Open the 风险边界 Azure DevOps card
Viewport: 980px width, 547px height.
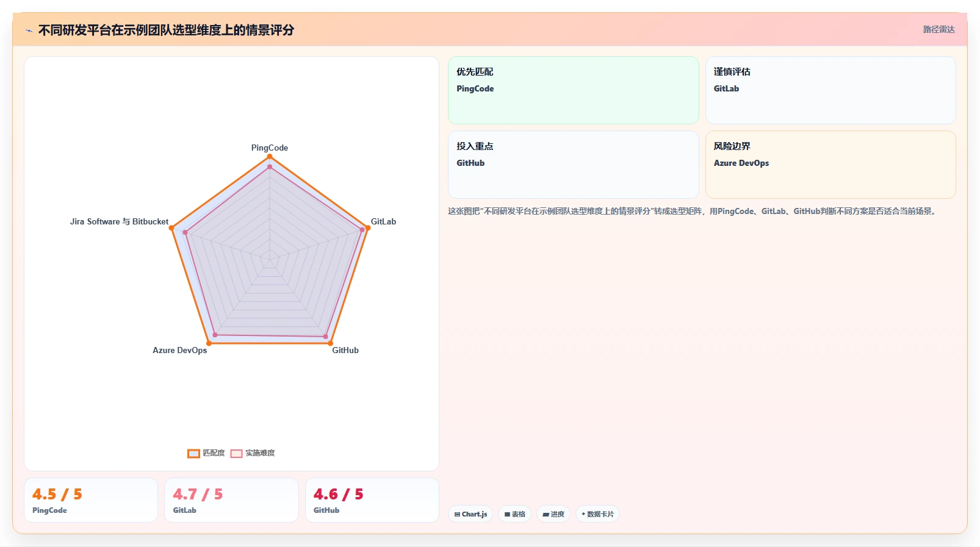coord(830,165)
